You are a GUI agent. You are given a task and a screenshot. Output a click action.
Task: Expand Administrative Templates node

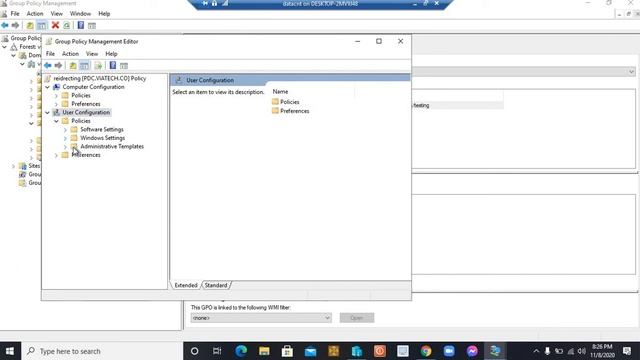[65, 147]
